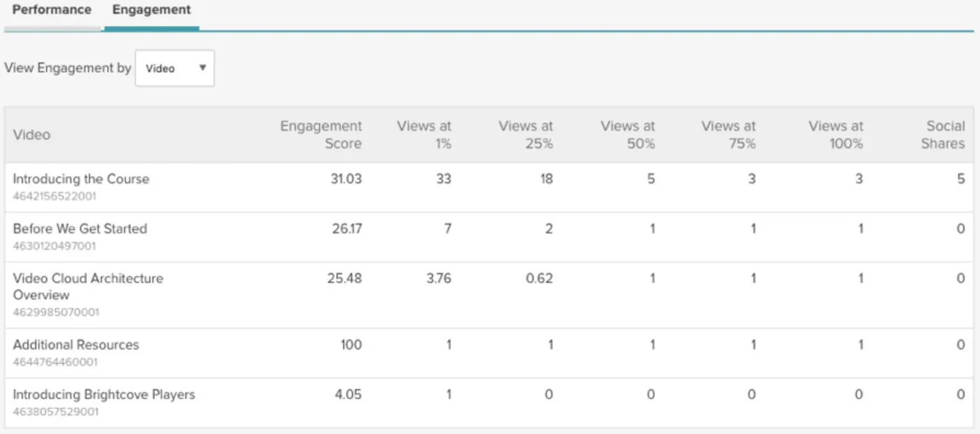Click the 3.76 views at 1% value
The image size is (980, 434).
pos(437,278)
